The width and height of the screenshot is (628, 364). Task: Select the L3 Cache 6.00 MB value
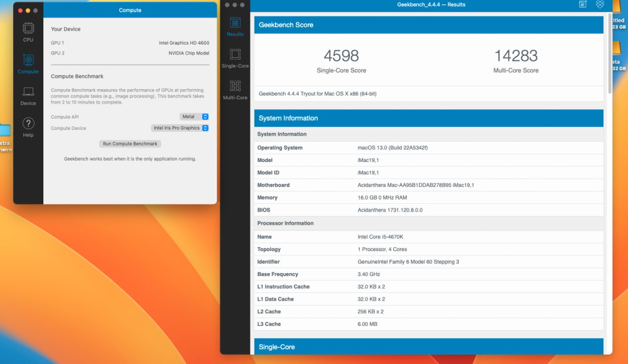click(x=367, y=324)
